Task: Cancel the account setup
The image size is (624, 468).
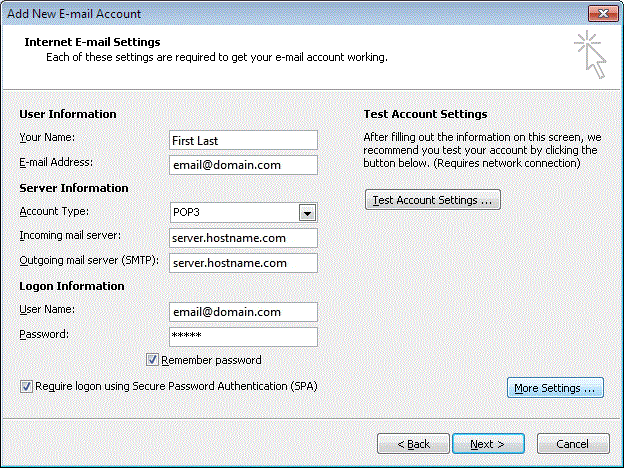Action: (572, 443)
